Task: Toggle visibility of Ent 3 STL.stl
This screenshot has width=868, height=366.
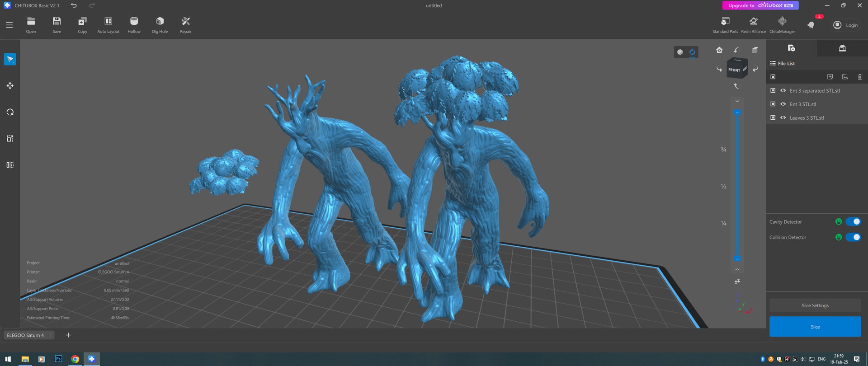Action: [x=783, y=104]
